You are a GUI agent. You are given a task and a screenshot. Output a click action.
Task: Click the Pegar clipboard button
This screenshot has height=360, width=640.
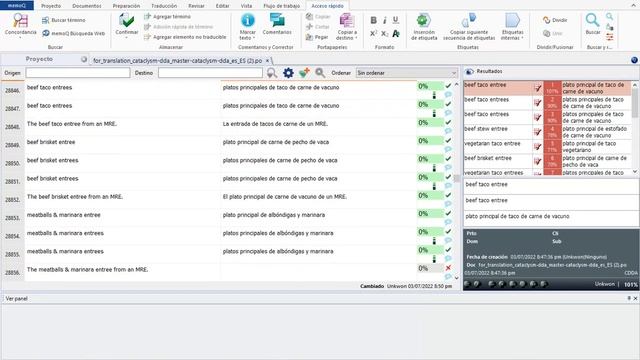point(317,37)
